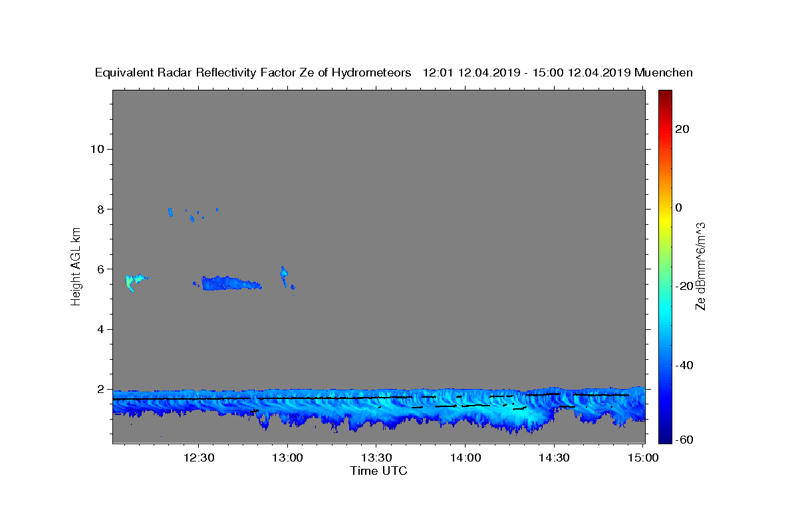Click the plot title beginning 'Equivalent Radar Reflectivity Factor'
The image size is (798, 532).
(394, 72)
